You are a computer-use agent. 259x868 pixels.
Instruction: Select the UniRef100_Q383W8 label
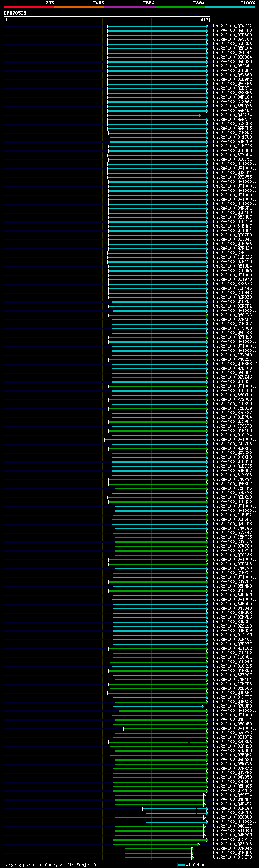point(232,817)
